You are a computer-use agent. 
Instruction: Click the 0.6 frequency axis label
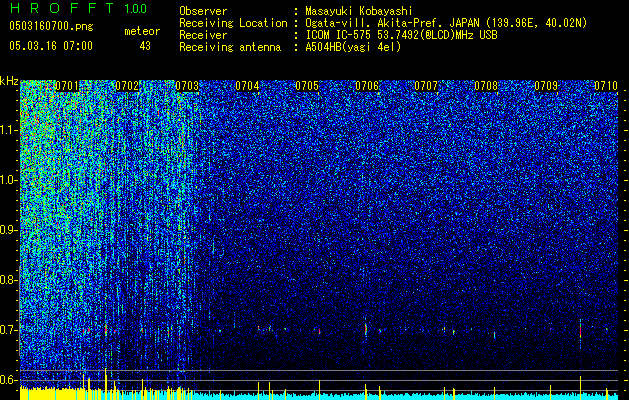point(8,380)
